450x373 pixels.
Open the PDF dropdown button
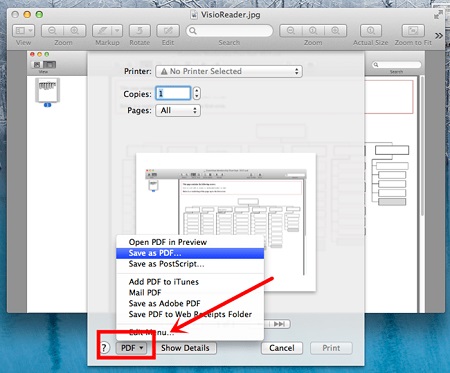coord(131,348)
